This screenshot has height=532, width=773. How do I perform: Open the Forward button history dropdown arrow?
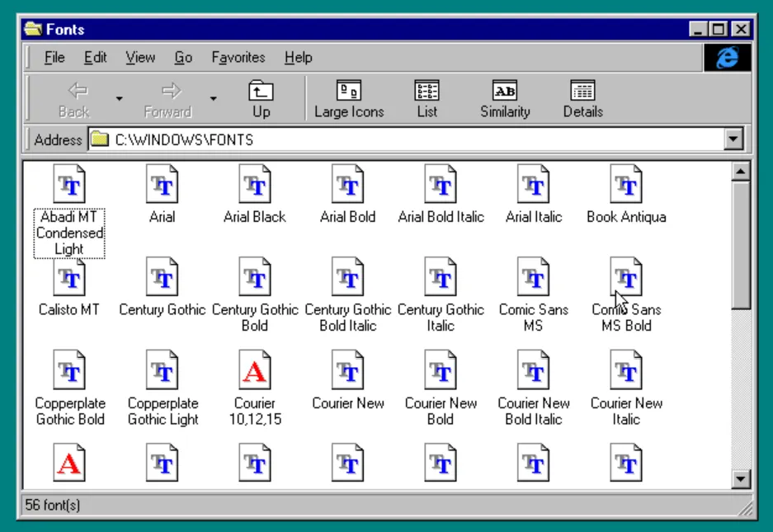(213, 99)
